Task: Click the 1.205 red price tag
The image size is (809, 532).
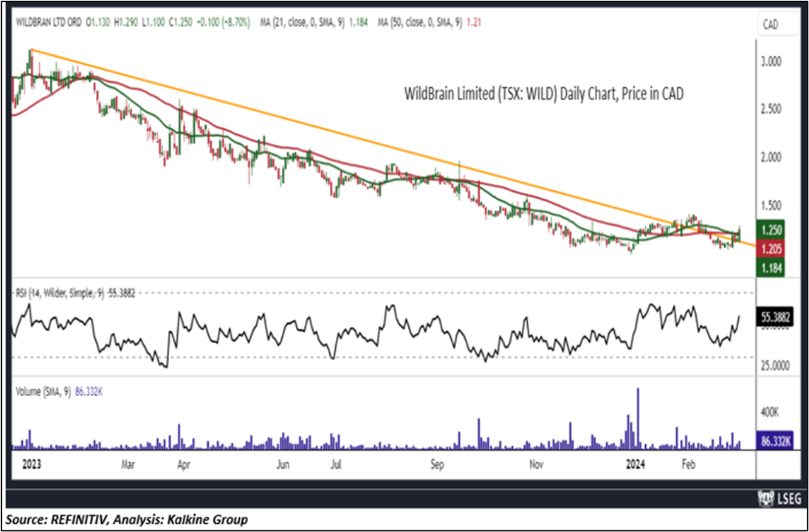Action: [771, 249]
